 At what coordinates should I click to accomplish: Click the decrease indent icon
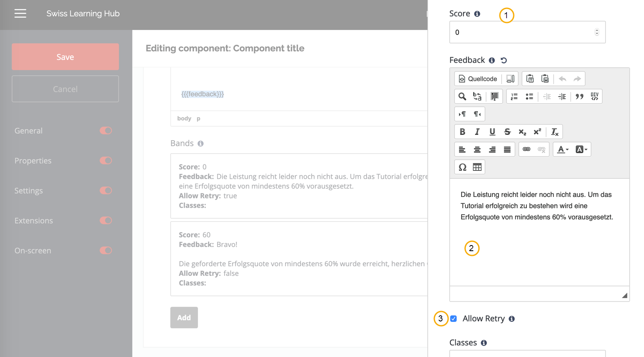547,96
